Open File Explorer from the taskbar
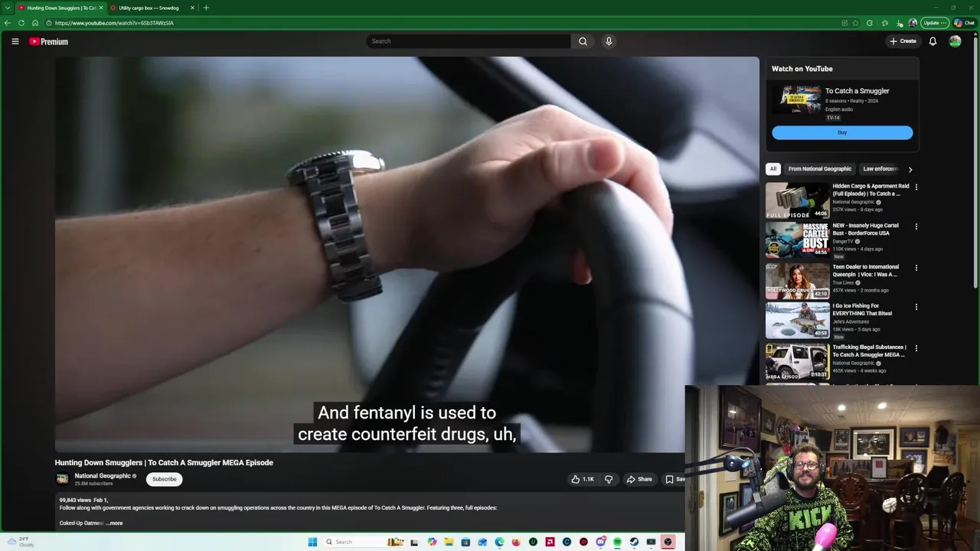This screenshot has width=980, height=551. coord(449,542)
